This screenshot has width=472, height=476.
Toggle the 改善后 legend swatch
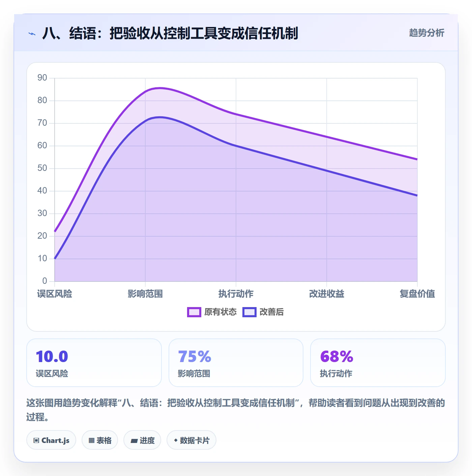coord(249,312)
